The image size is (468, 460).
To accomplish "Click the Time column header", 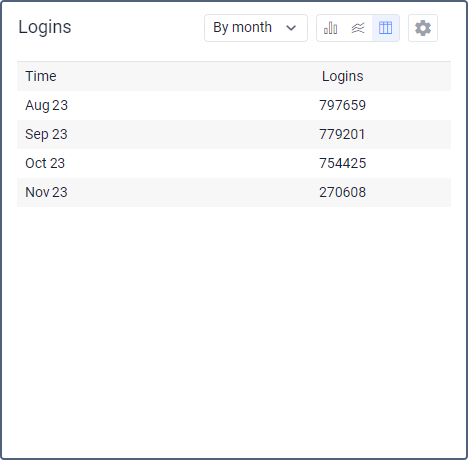I will 41,76.
